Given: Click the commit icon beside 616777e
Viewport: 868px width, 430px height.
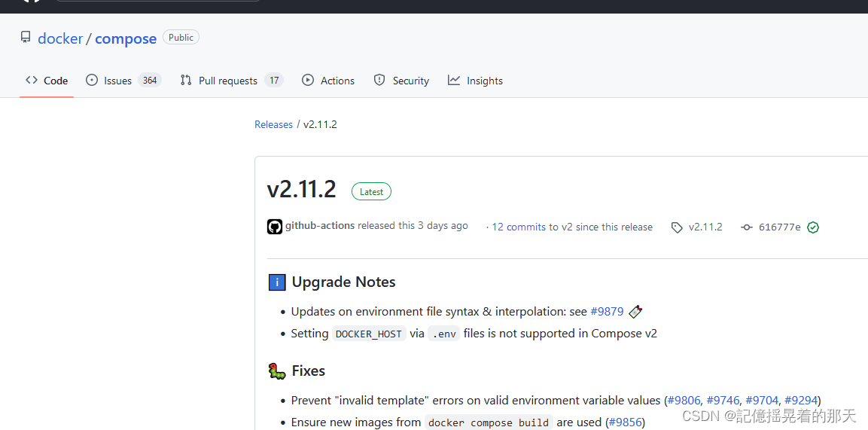Looking at the screenshot, I should click(x=747, y=227).
